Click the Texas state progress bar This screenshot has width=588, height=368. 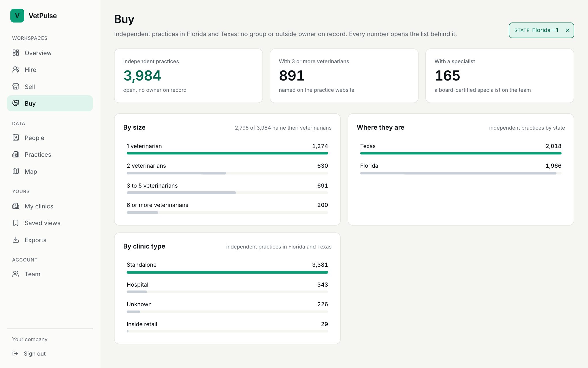(x=461, y=153)
